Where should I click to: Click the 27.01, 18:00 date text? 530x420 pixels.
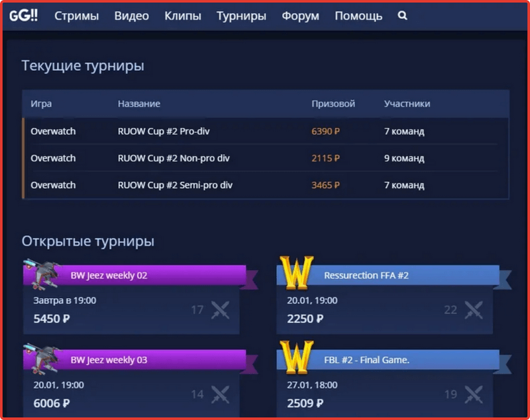[x=312, y=385]
